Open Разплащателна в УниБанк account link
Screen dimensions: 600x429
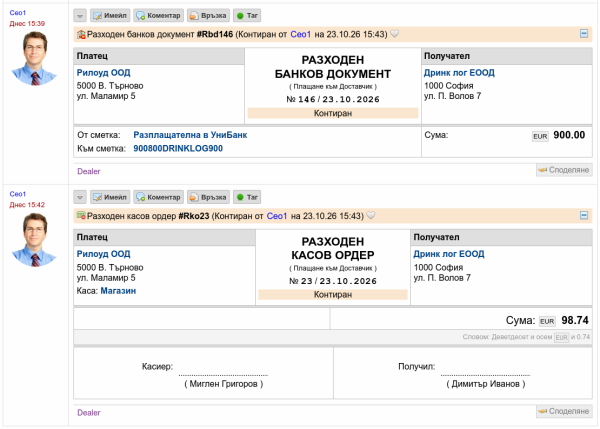point(190,135)
